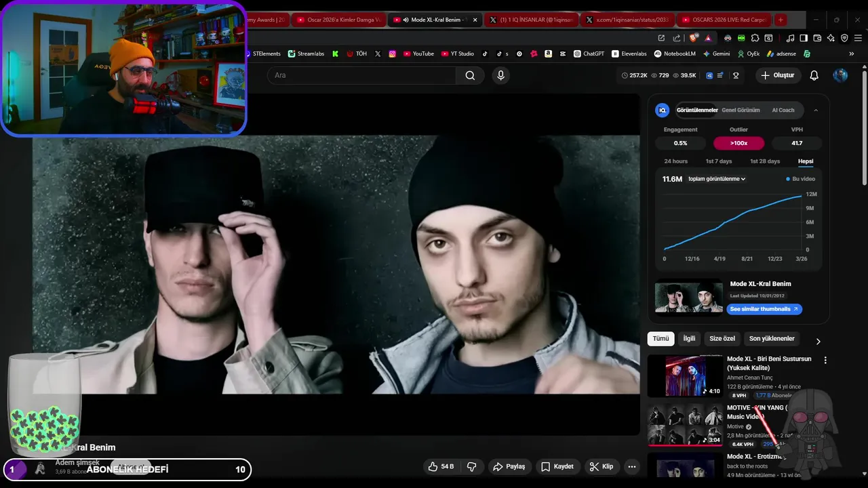Open Biri Beni Sustursun video thumbnail
Image resolution: width=868 pixels, height=488 pixels.
[685, 376]
